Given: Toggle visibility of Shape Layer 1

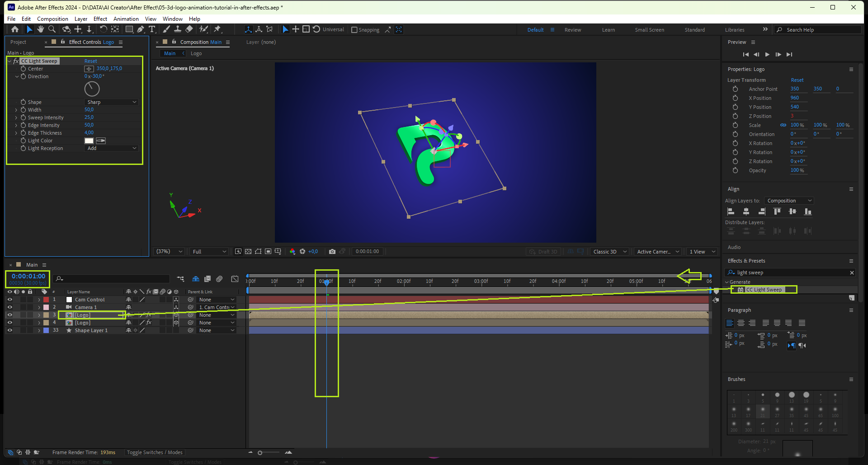Looking at the screenshot, I should point(9,330).
